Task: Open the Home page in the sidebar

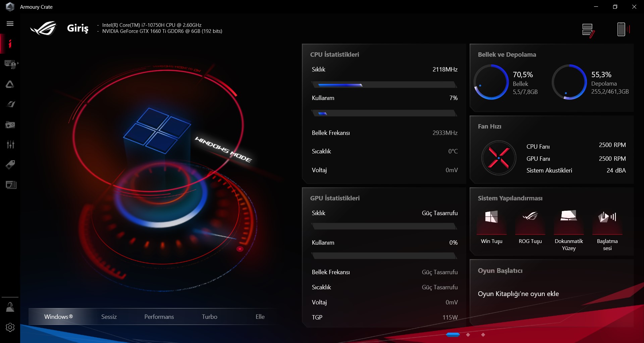Action: coord(10,44)
